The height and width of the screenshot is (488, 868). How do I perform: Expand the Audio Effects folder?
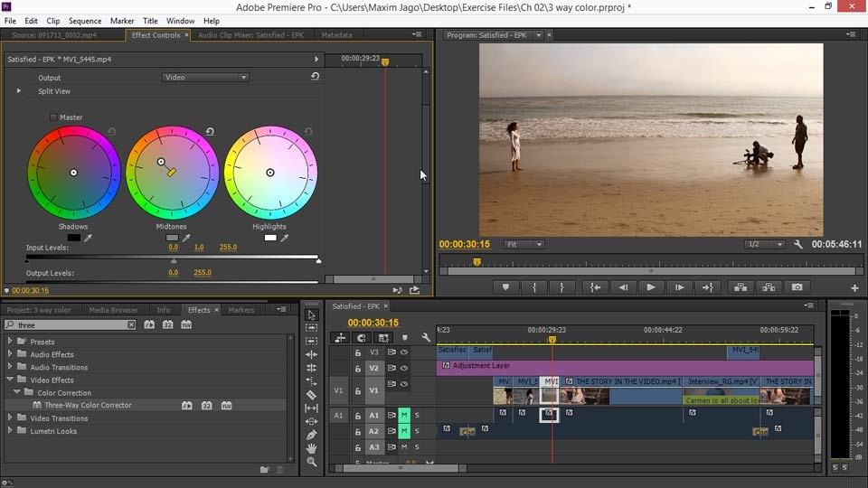coord(10,354)
